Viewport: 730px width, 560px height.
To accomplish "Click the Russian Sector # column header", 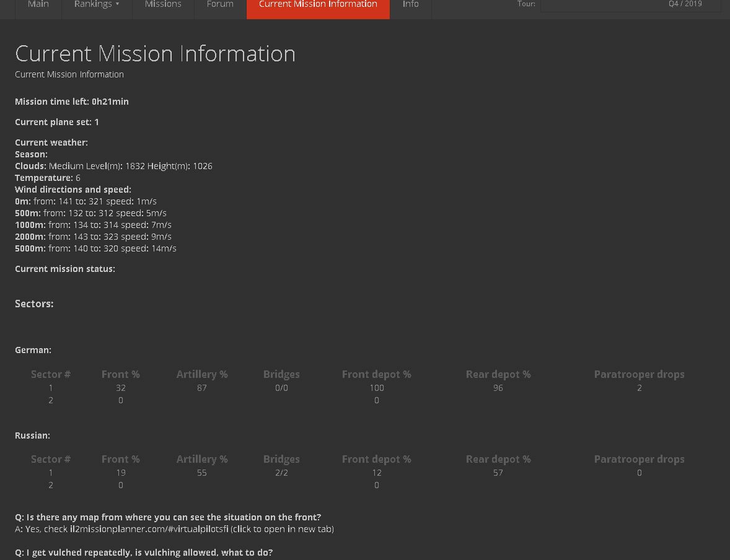I will click(x=51, y=459).
